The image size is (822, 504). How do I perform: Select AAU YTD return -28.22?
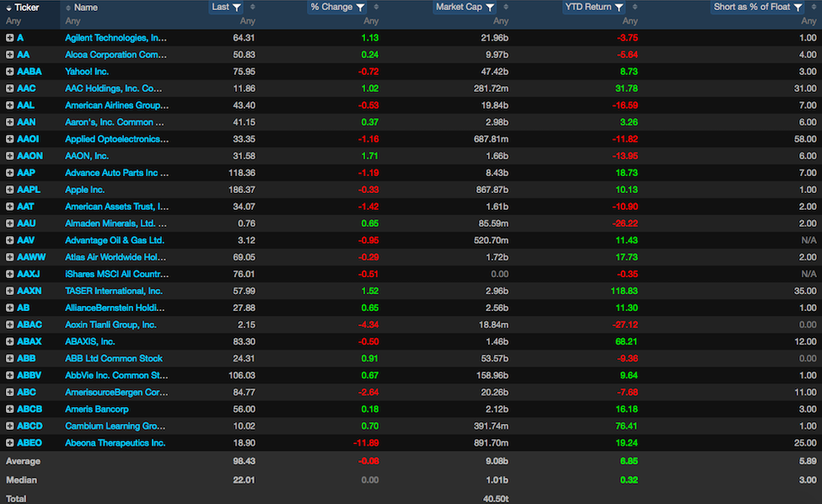[625, 223]
